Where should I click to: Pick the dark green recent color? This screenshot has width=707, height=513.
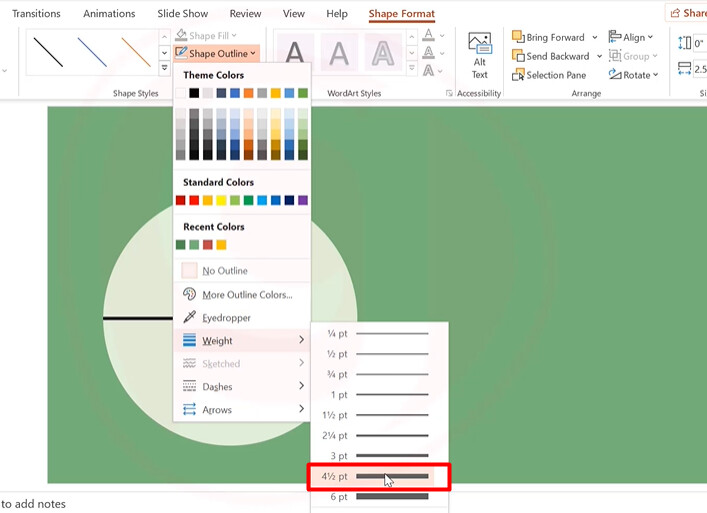pyautogui.click(x=180, y=244)
